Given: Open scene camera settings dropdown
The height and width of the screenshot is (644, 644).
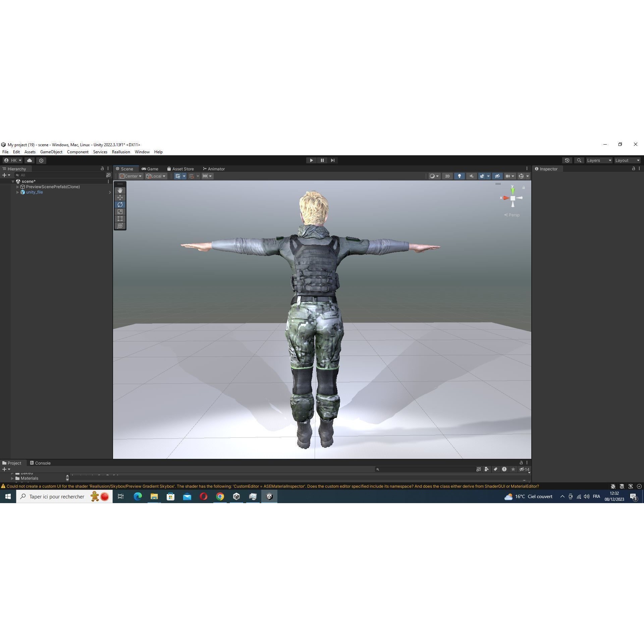Looking at the screenshot, I should [x=510, y=176].
